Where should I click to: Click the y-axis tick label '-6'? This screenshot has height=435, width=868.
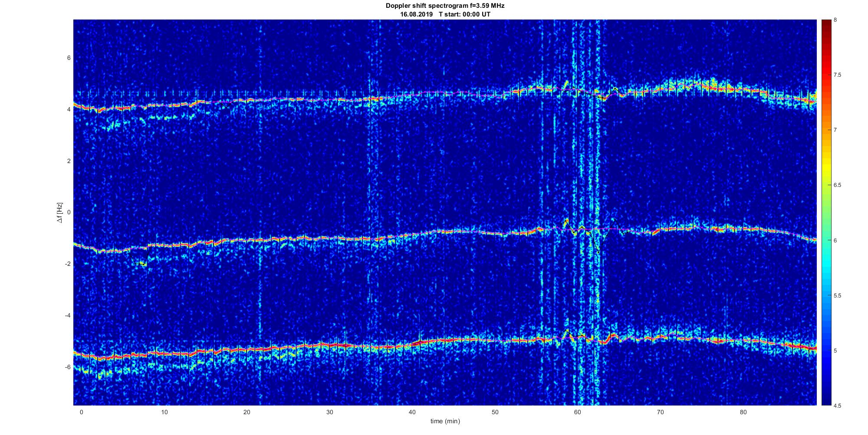click(x=68, y=367)
